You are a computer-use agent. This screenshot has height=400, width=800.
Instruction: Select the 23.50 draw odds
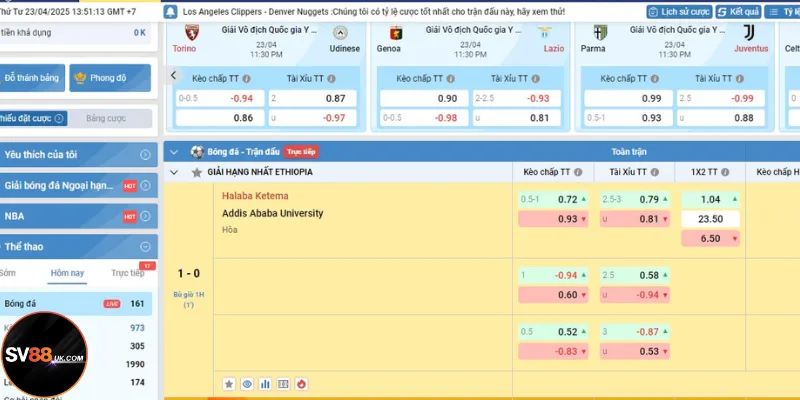point(710,219)
